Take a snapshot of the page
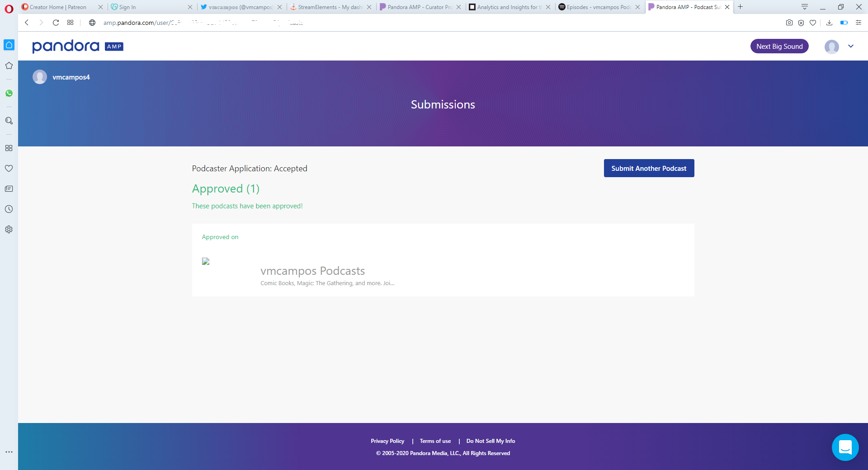The image size is (868, 470). [789, 22]
